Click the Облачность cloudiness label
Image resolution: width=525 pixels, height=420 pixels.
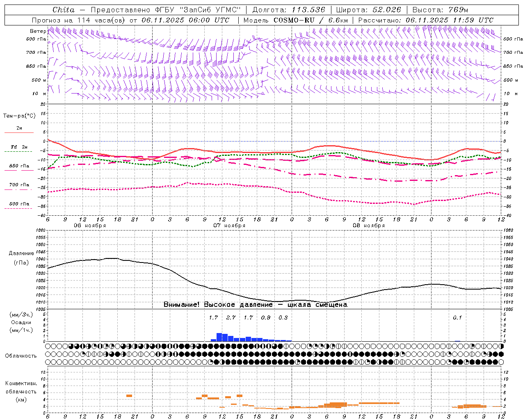pyautogui.click(x=21, y=356)
